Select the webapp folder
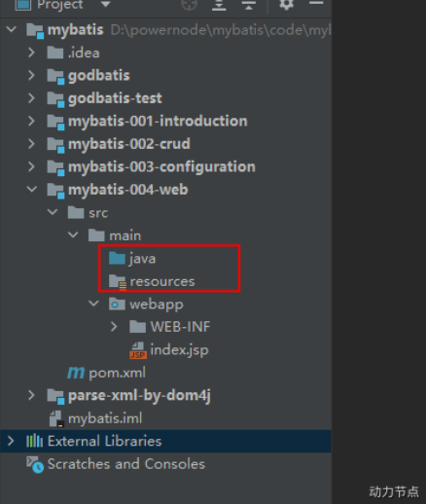Screen dimensions: 426x504 tap(157, 305)
